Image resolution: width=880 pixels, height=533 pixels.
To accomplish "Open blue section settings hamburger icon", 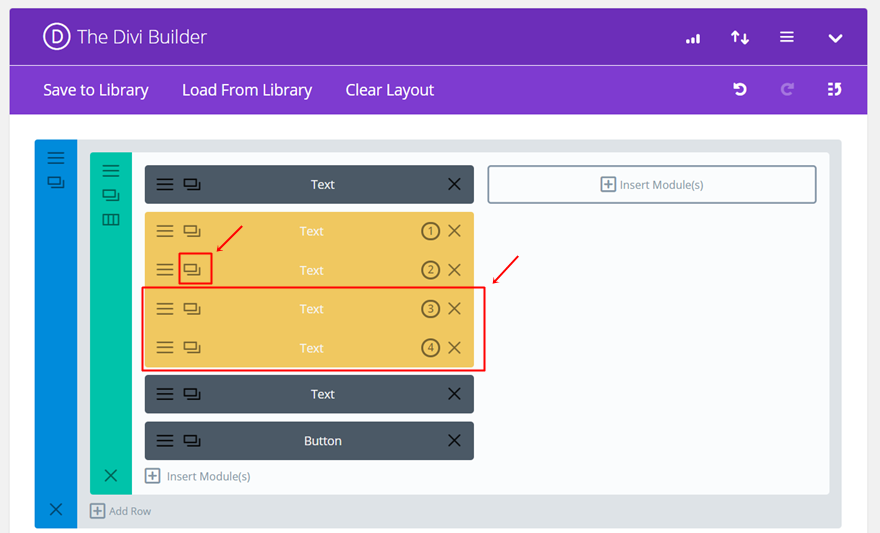I will [x=56, y=158].
